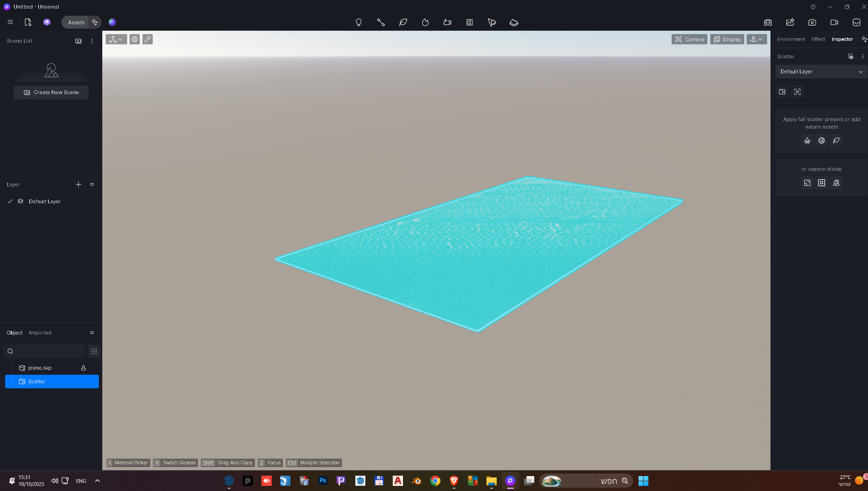Click the flame effects icon in toolbar
The width and height of the screenshot is (868, 491).
click(425, 23)
